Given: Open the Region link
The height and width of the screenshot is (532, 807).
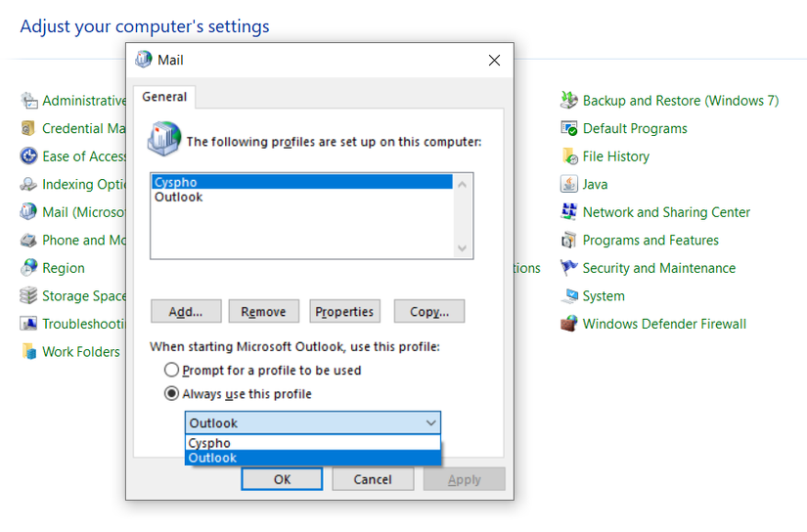Looking at the screenshot, I should pos(64,268).
